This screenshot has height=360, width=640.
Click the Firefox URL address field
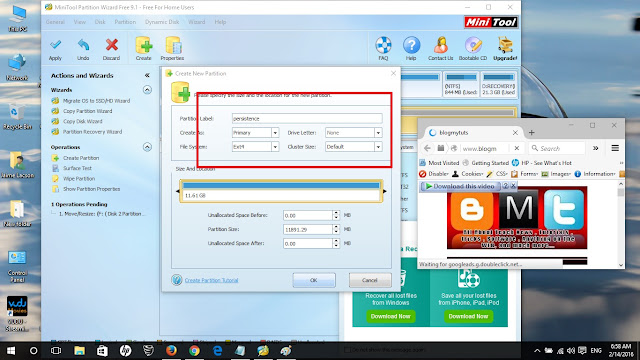tap(486, 149)
